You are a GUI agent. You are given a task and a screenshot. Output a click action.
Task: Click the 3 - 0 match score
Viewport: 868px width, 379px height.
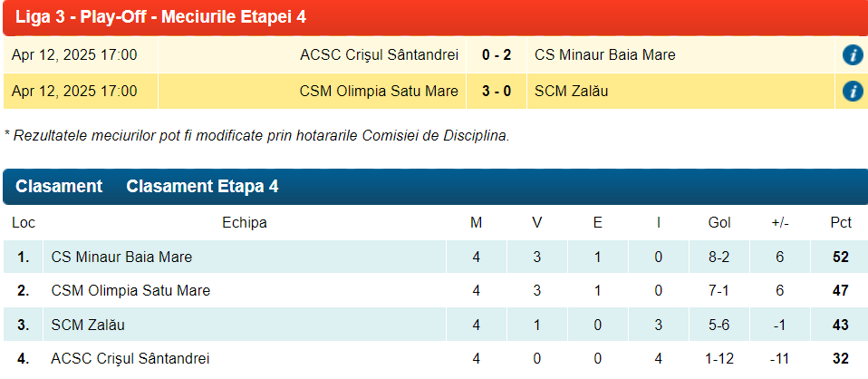[497, 92]
